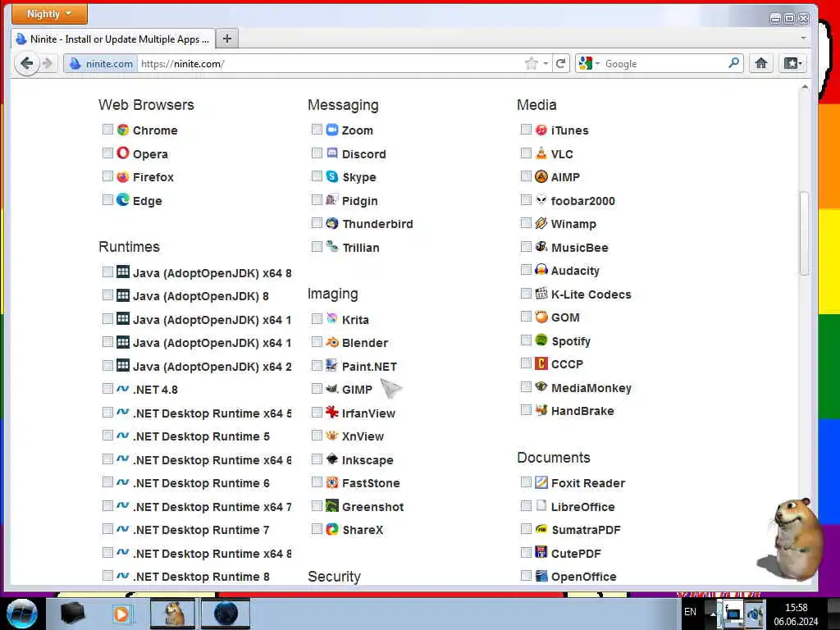Click the Firefox app icon
Viewport: 840px width, 630px height.
(123, 177)
